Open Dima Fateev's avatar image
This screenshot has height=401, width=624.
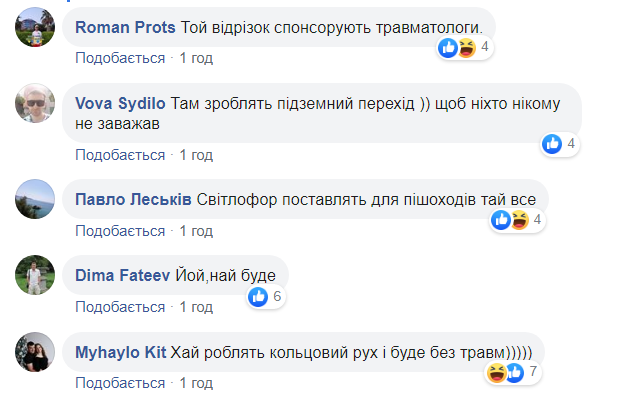pyautogui.click(x=37, y=277)
